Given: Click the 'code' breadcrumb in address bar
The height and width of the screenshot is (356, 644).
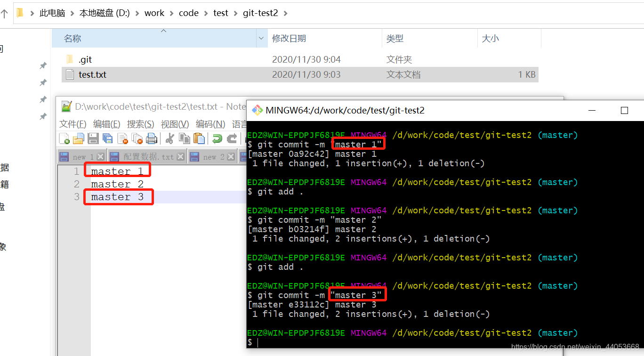Looking at the screenshot, I should pos(189,13).
